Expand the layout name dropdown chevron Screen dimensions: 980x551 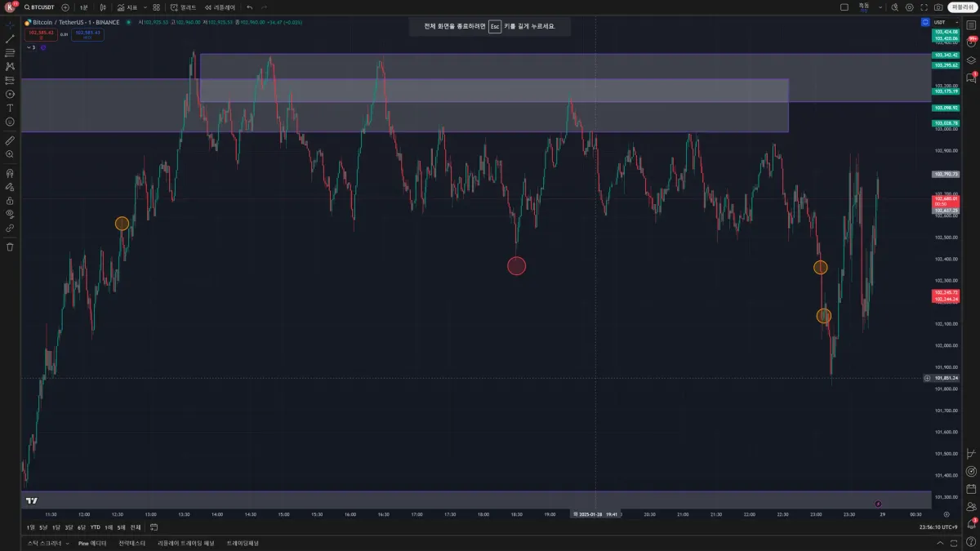(x=880, y=7)
